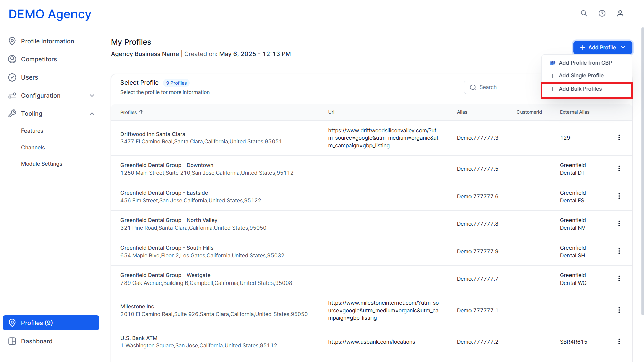Click external alias 129
The height and width of the screenshot is (362, 644).
pos(565,138)
